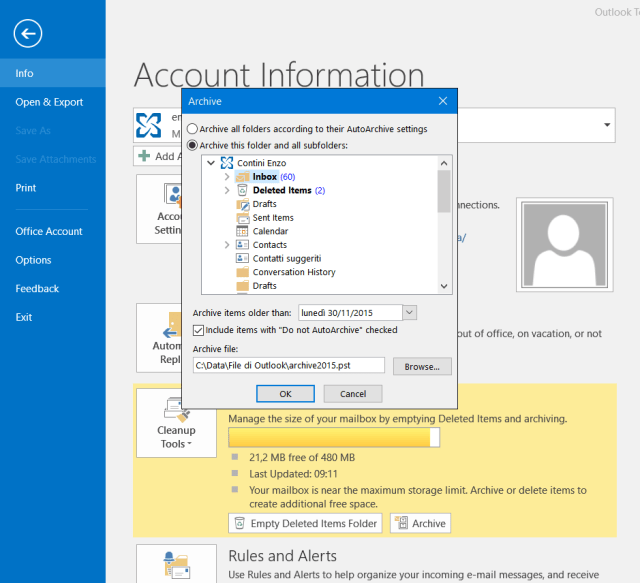The height and width of the screenshot is (583, 640).
Task: Select the Inbox folder in the tree
Action: (x=265, y=177)
